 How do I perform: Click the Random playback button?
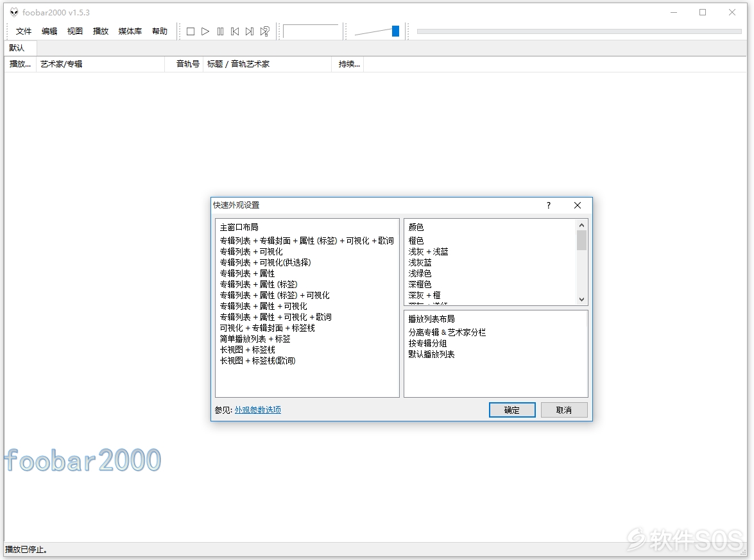click(x=264, y=31)
